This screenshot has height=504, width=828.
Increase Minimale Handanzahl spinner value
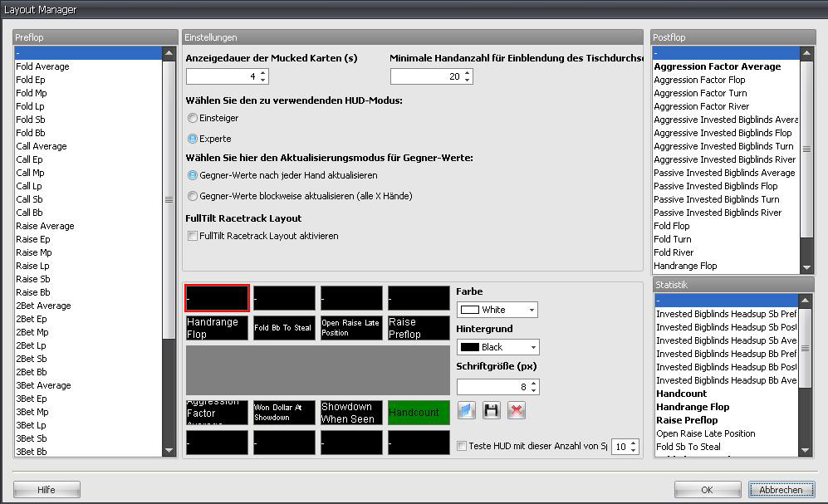[x=468, y=73]
